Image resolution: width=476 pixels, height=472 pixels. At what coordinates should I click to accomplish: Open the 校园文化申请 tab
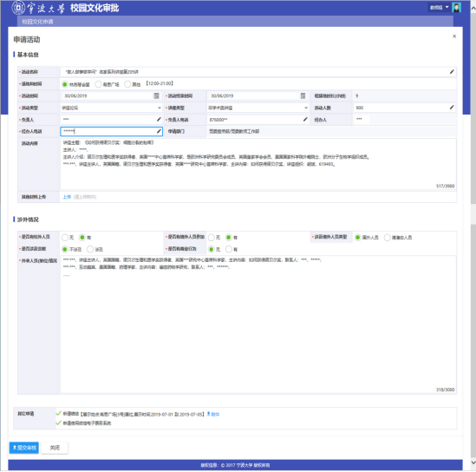[x=37, y=22]
